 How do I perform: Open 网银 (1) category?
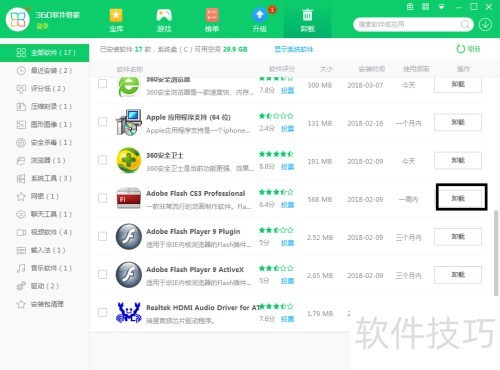pyautogui.click(x=44, y=196)
